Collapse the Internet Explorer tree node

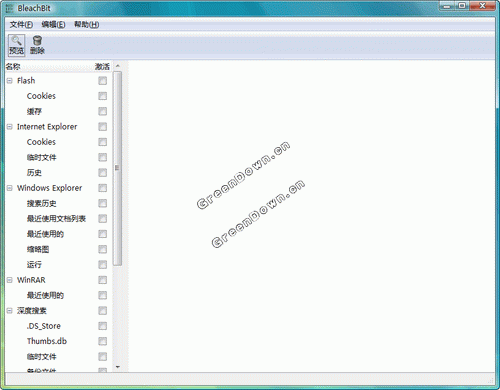[10, 127]
